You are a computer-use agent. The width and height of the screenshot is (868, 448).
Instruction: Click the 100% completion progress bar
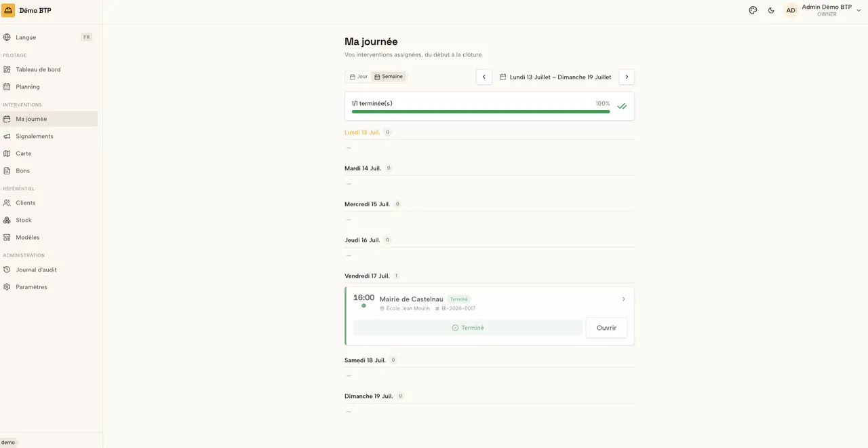click(481, 111)
